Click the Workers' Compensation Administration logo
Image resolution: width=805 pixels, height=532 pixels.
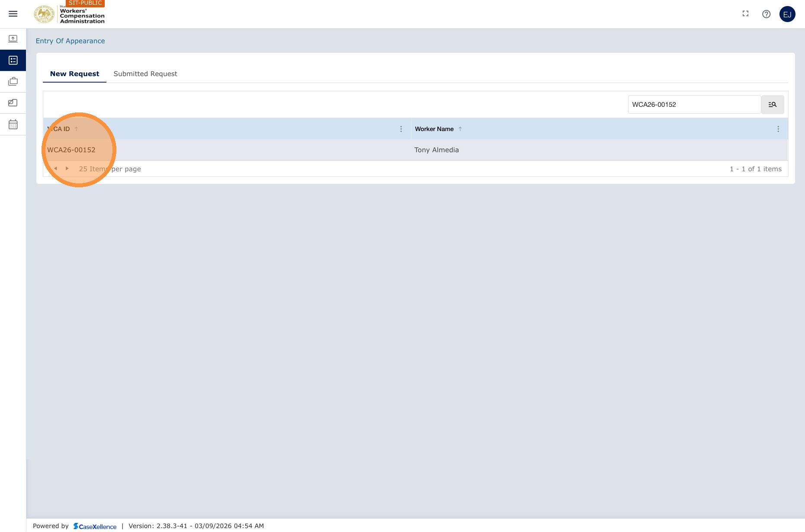[69, 15]
